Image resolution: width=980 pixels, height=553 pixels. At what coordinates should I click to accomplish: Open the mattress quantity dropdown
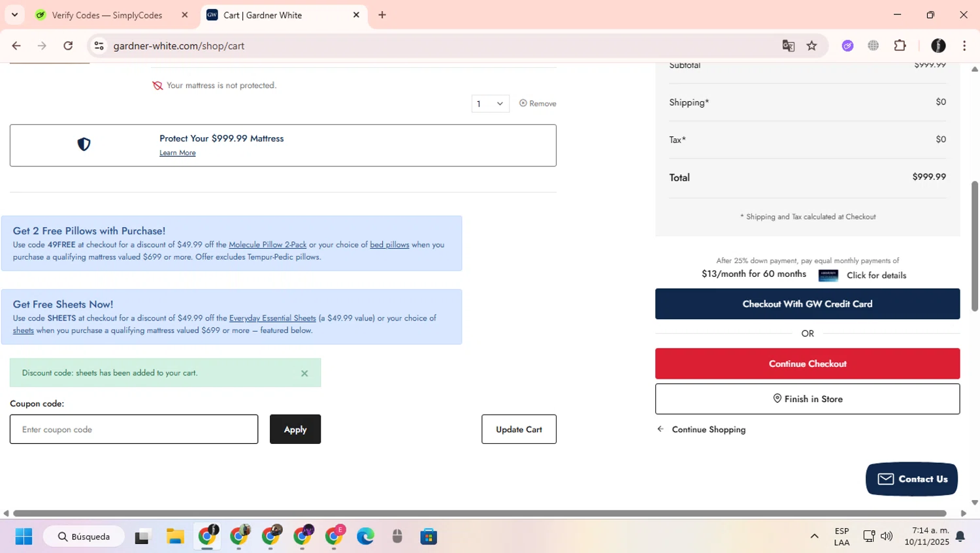pyautogui.click(x=490, y=103)
